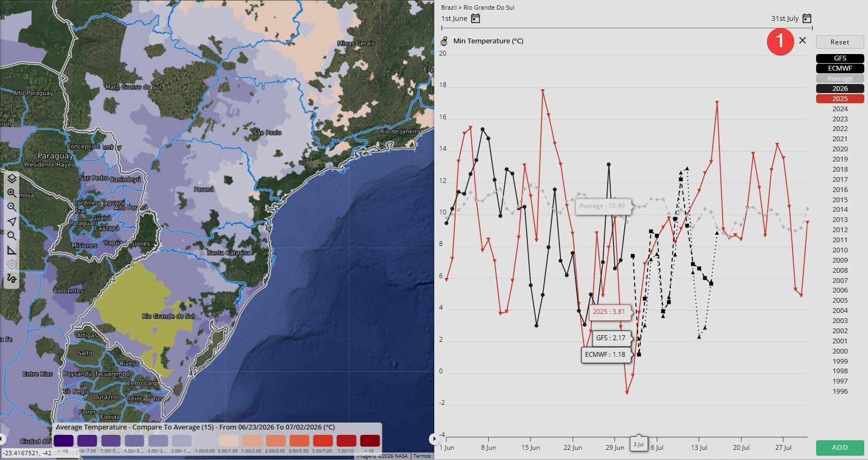This screenshot has width=868, height=460.
Task: Select the ruler measure tool
Action: tap(12, 250)
